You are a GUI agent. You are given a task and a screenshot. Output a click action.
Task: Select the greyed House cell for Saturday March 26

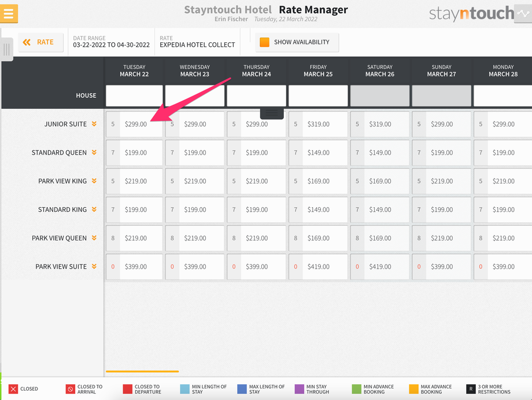380,96
